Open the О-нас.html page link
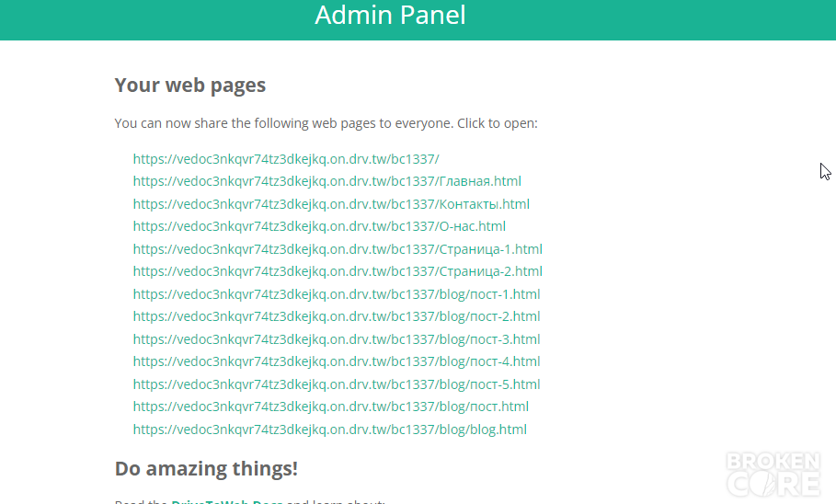Screen dimensions: 836x504 point(319,226)
